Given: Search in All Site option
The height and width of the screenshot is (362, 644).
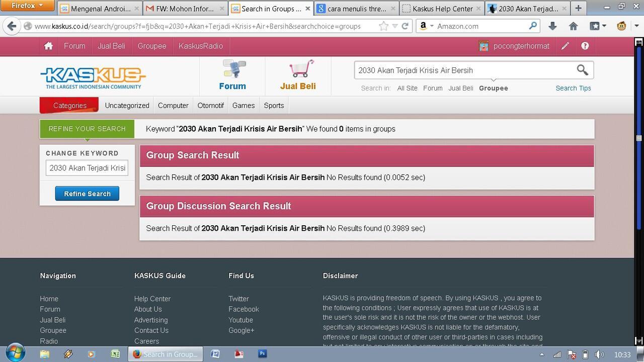Looking at the screenshot, I should click(x=407, y=88).
